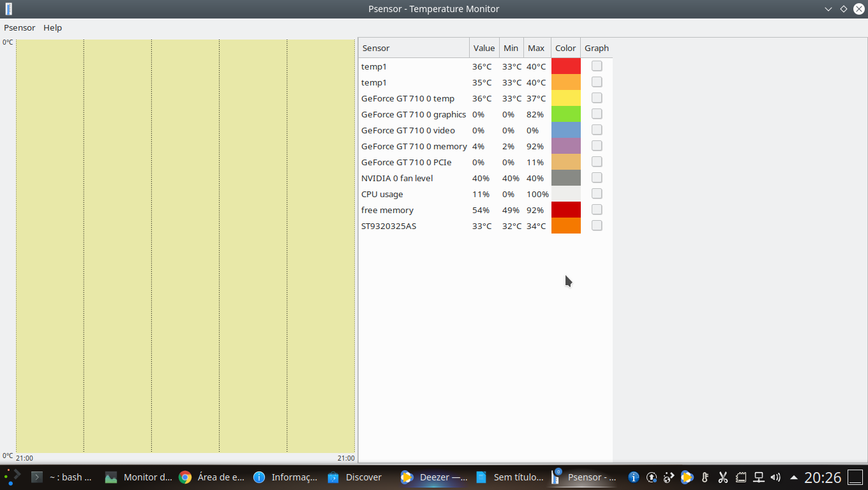Click the Psensor taskbar entry
The width and height of the screenshot is (868, 490).
click(583, 477)
